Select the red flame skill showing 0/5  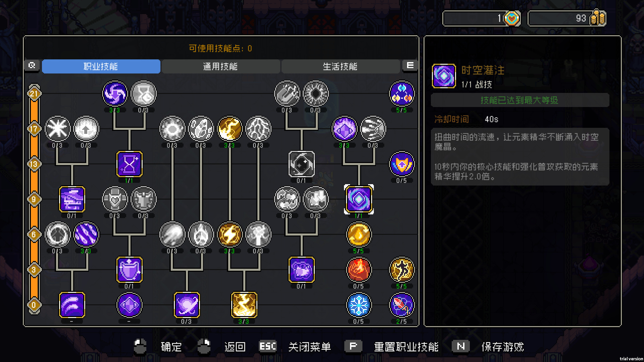[358, 270]
